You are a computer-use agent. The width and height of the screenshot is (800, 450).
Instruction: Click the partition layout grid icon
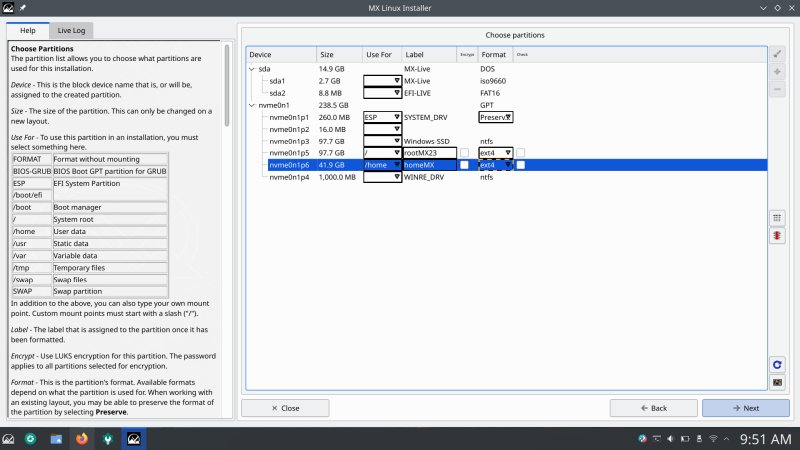click(x=777, y=218)
